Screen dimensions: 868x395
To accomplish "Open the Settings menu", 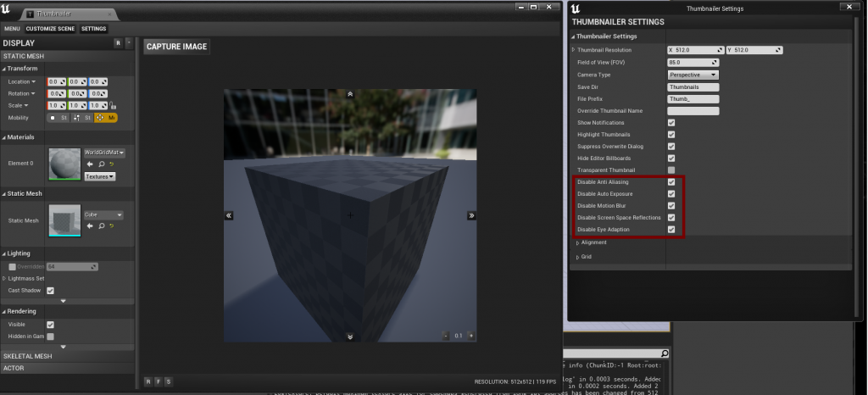I will (x=93, y=29).
